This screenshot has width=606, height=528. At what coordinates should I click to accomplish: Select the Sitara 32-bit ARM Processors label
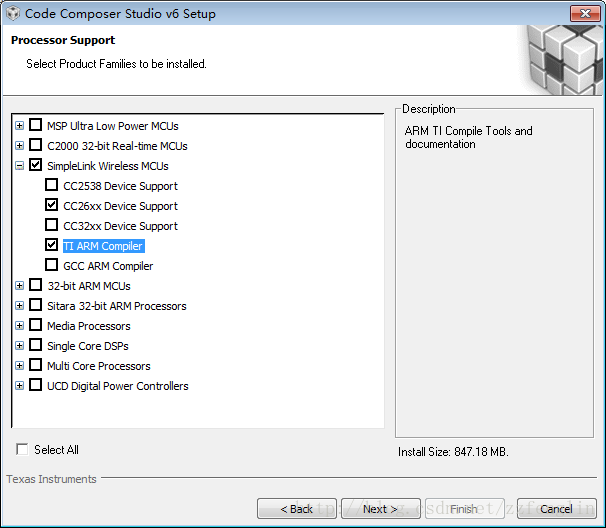[117, 306]
